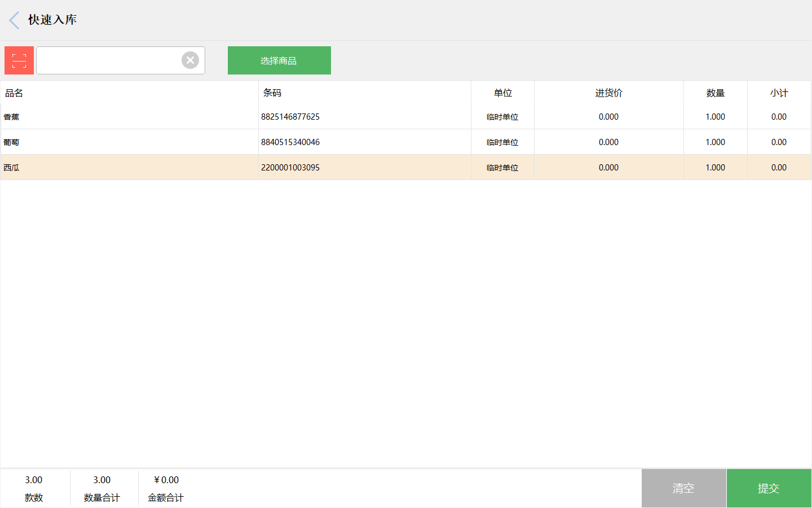The height and width of the screenshot is (508, 812).
Task: Click barcode 8840515340046
Action: click(x=290, y=142)
